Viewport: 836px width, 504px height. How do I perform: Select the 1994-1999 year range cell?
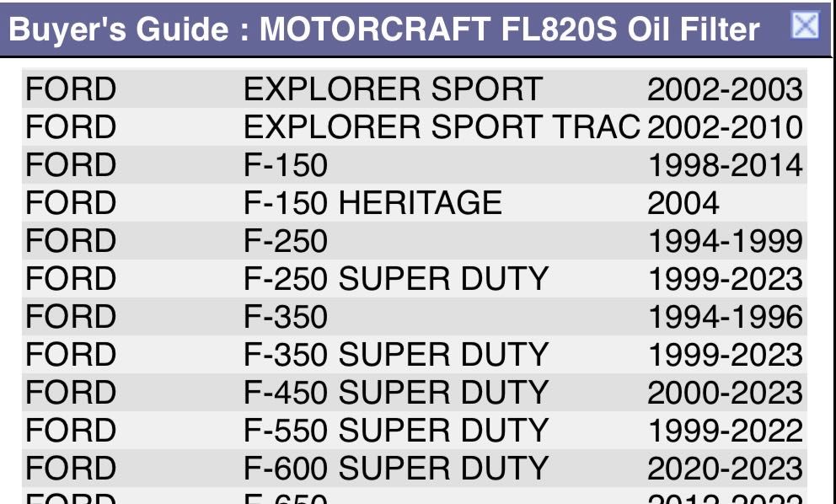tap(724, 241)
